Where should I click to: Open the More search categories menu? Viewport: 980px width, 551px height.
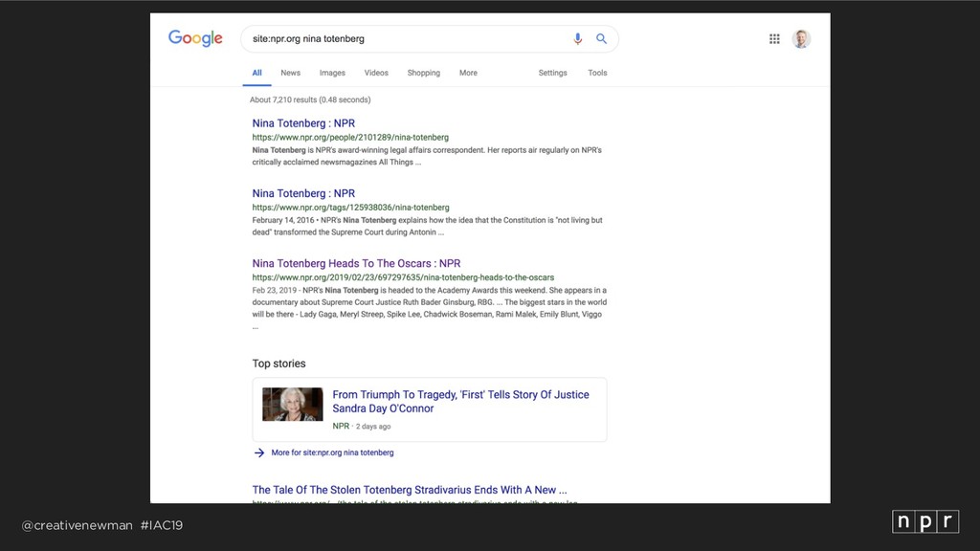point(468,73)
